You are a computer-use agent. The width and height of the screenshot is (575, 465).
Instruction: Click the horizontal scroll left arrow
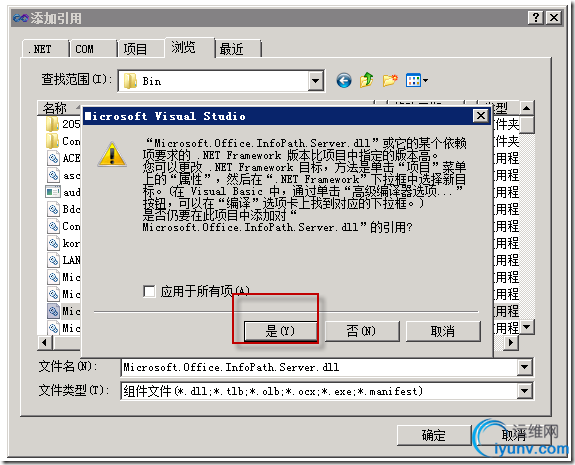point(45,343)
